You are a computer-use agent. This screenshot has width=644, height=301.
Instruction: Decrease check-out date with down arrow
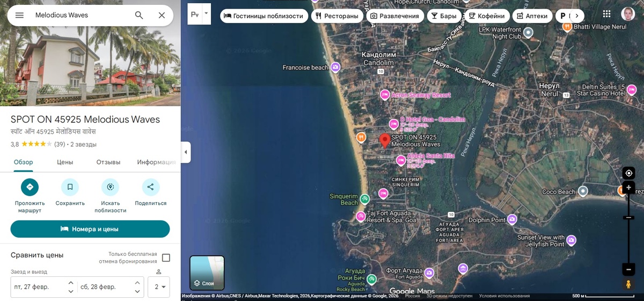137,291
